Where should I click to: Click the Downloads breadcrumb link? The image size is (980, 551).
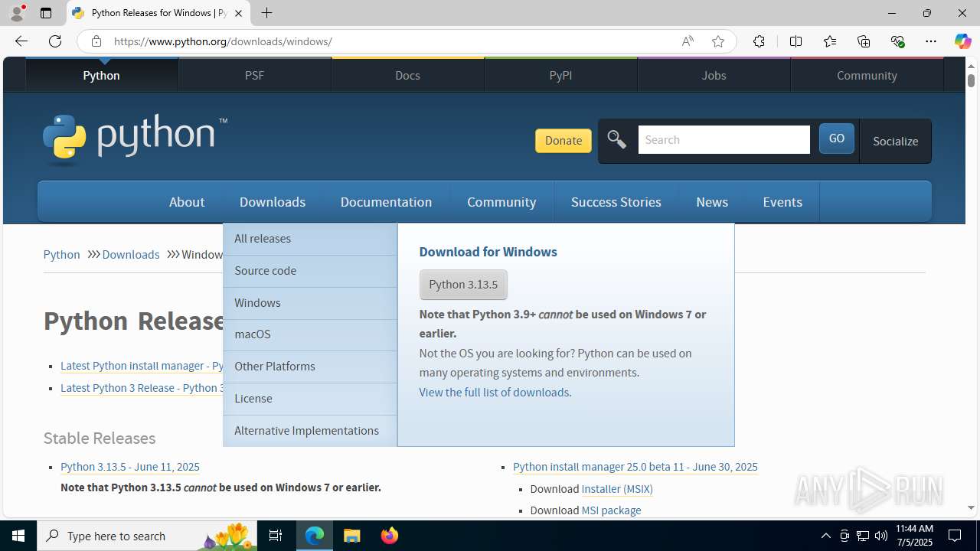pos(131,255)
